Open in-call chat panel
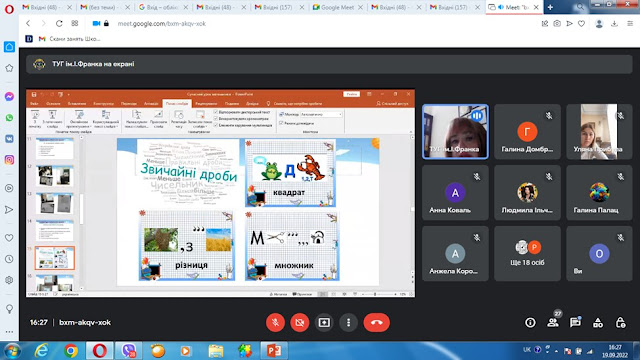Image resolution: width=640 pixels, height=360 pixels. pos(575,322)
